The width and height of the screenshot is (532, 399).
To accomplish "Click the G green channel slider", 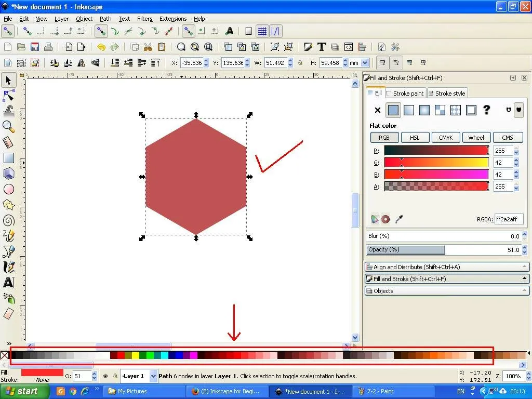I will [x=436, y=163].
